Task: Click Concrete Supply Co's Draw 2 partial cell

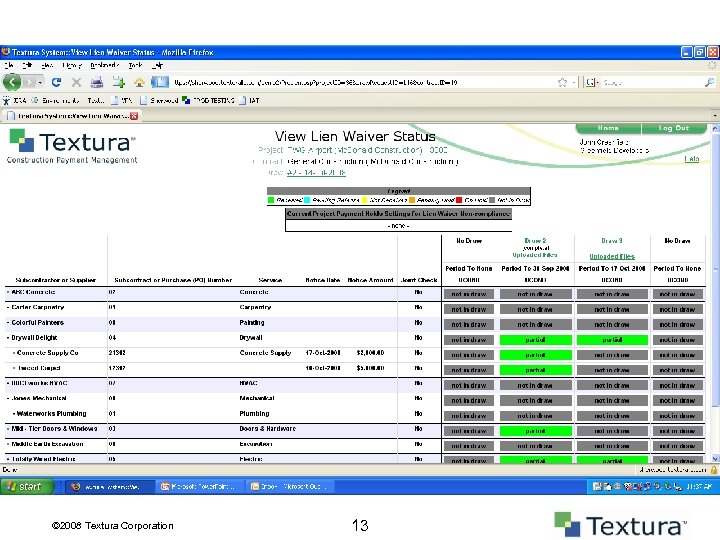Action: (x=535, y=355)
